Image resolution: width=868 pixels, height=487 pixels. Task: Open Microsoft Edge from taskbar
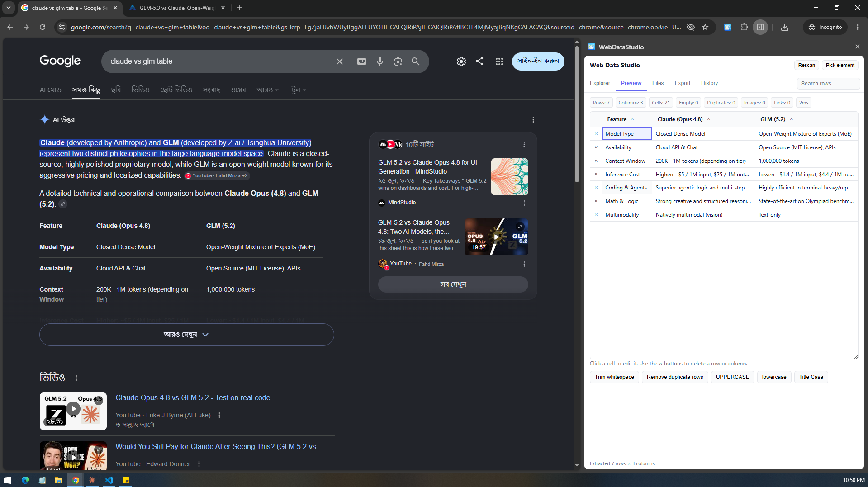click(25, 480)
